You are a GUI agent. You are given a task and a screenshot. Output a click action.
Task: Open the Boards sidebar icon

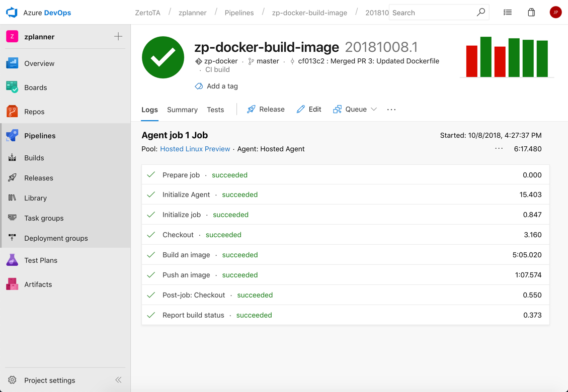click(12, 87)
